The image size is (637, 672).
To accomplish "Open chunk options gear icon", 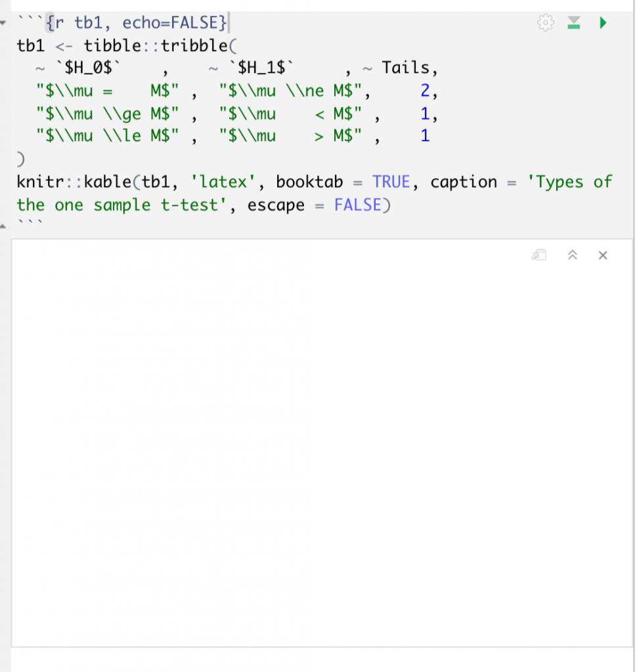I will pyautogui.click(x=545, y=24).
